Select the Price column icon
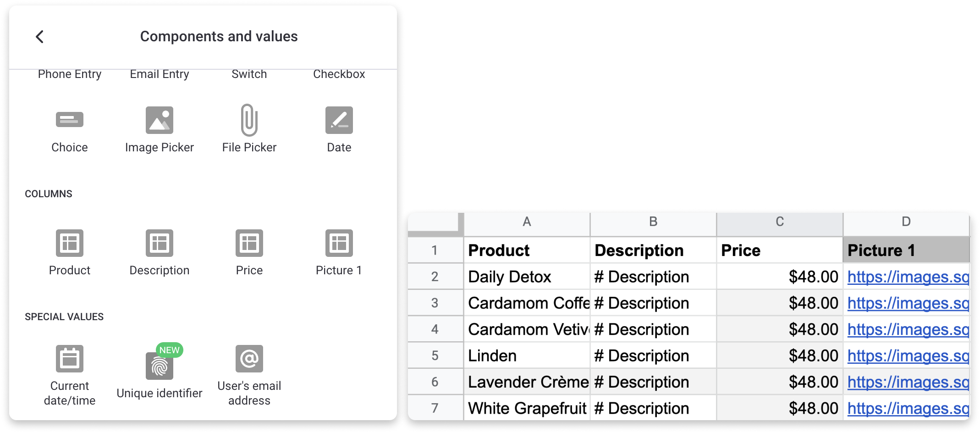The image size is (980, 433). tap(249, 243)
